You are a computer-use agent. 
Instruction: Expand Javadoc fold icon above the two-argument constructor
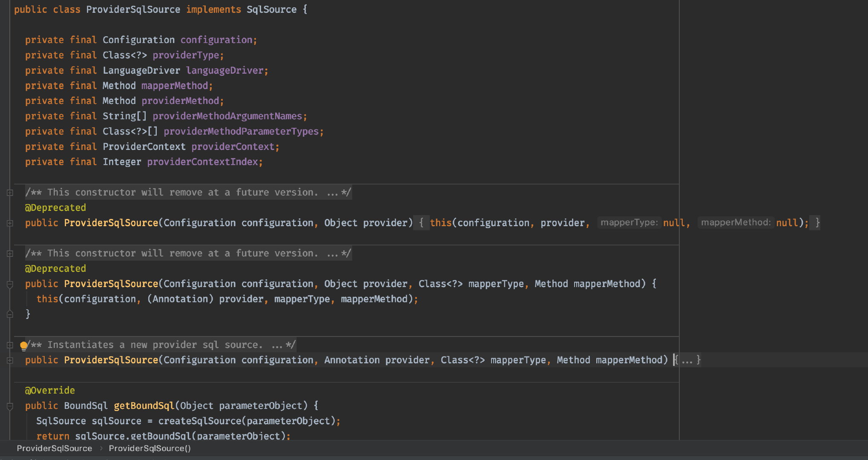point(10,193)
